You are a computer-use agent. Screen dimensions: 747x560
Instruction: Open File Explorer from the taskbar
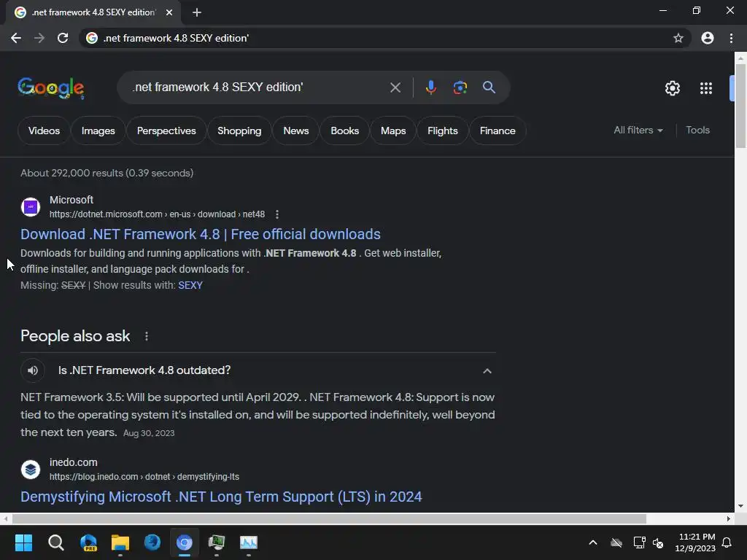pyautogui.click(x=120, y=542)
